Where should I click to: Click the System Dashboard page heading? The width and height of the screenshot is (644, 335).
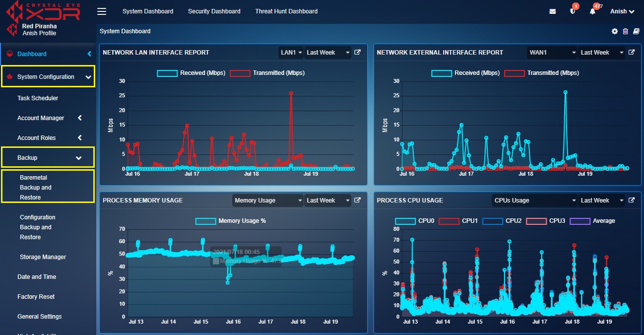125,31
